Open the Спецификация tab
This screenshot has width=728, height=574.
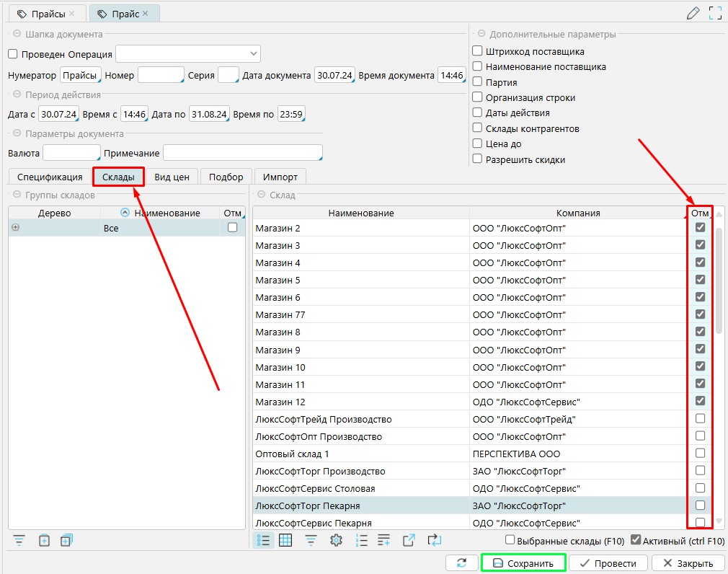coord(50,177)
